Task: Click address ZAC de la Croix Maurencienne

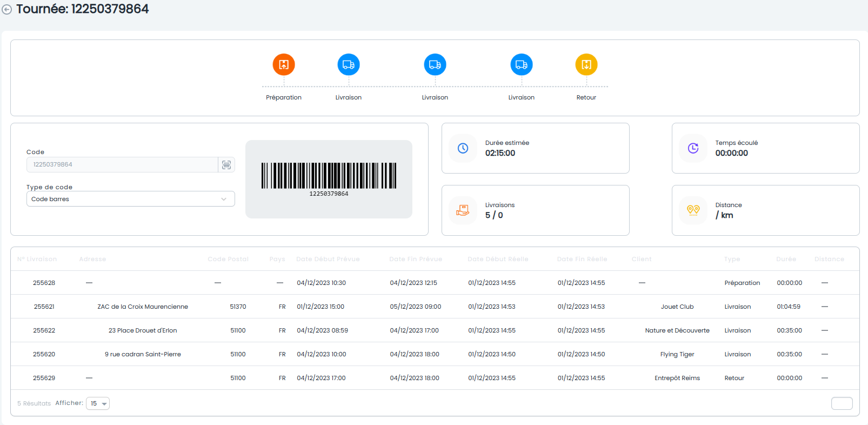Action: 143,307
